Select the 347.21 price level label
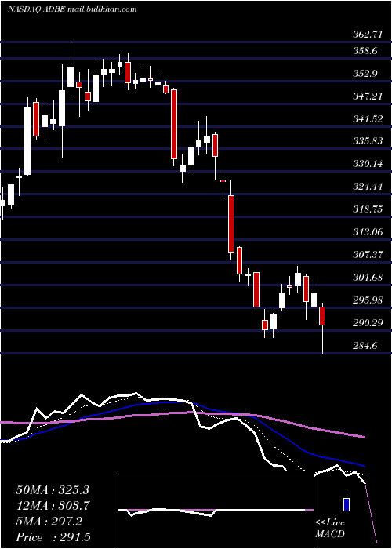 coord(367,96)
